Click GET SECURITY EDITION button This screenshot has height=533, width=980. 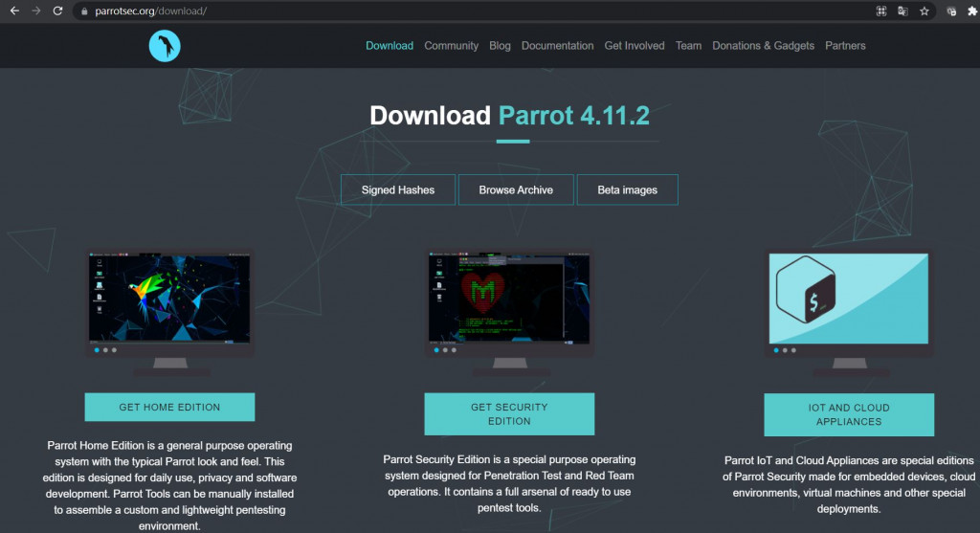(x=509, y=413)
